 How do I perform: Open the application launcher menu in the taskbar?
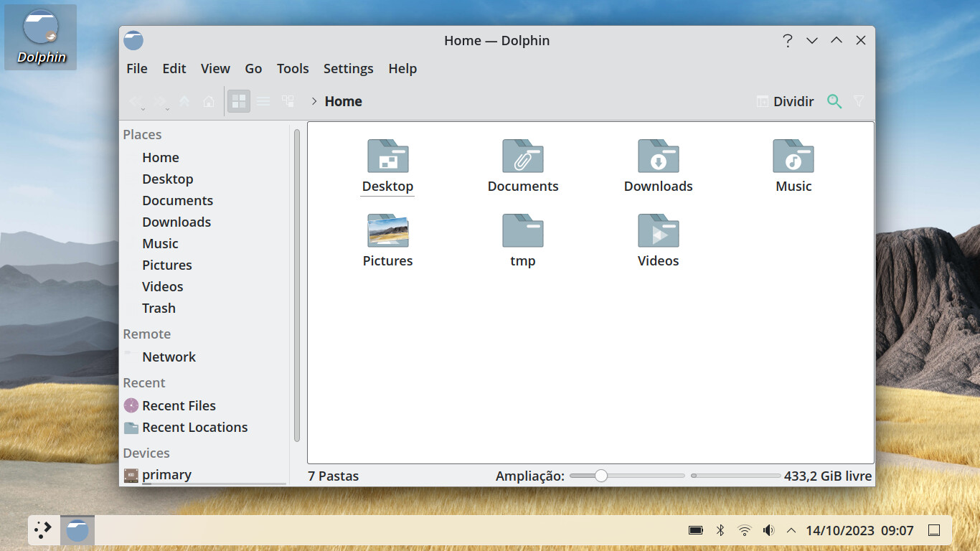pos(43,530)
